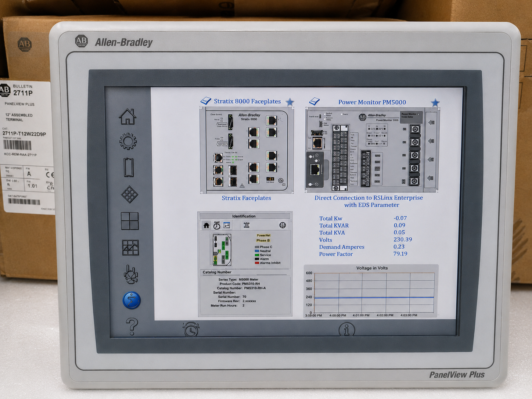Tap the clock icon in Identification toolbar

pyautogui.click(x=217, y=225)
